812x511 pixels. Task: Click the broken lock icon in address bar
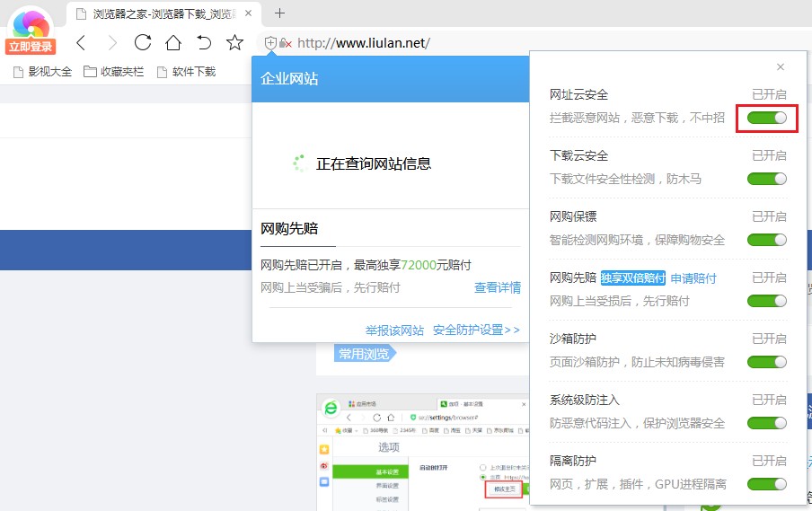click(286, 43)
